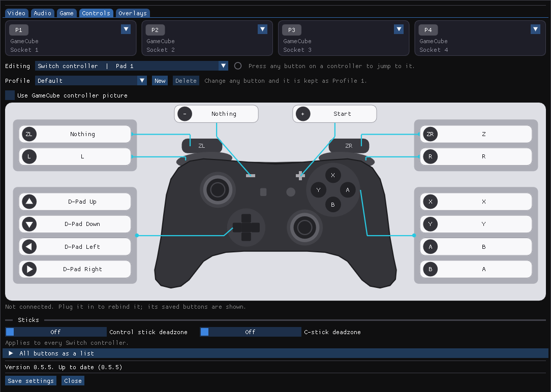
Task: Open the P2 socket dropdown arrow
Action: (262, 29)
